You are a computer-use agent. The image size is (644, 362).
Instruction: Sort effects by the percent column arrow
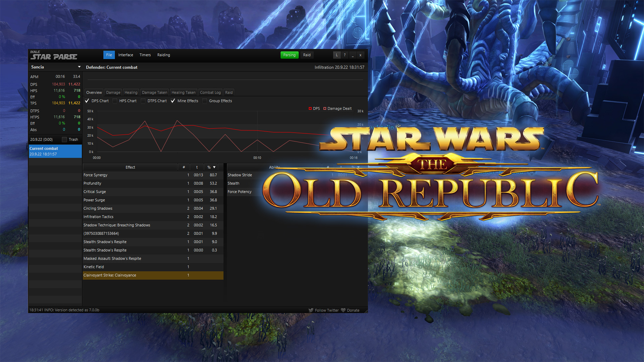[x=214, y=167]
